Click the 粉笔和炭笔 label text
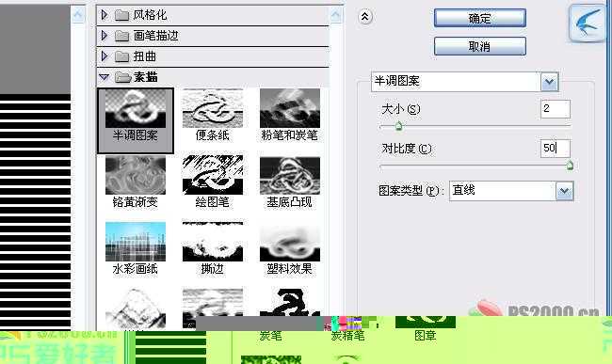The width and height of the screenshot is (612, 364). pos(290,135)
